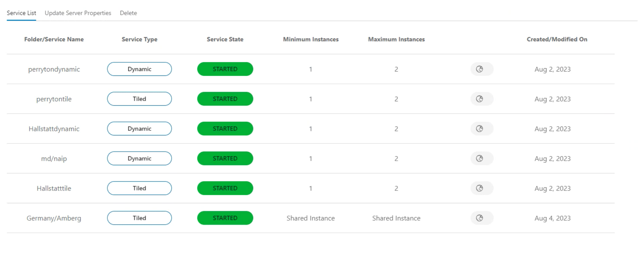Click the STARTED state of Germany/Amberg

pyautogui.click(x=225, y=218)
